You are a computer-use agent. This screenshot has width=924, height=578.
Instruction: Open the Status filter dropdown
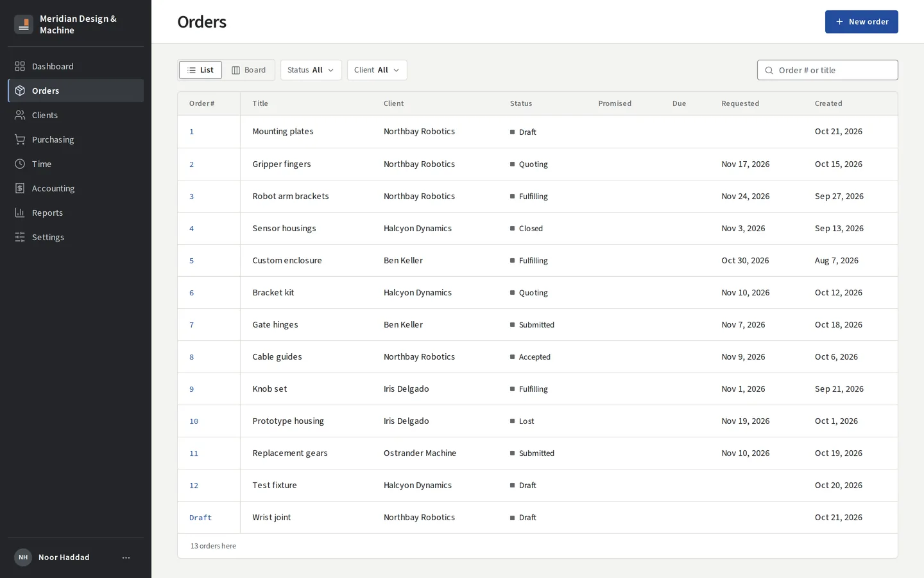(x=311, y=70)
